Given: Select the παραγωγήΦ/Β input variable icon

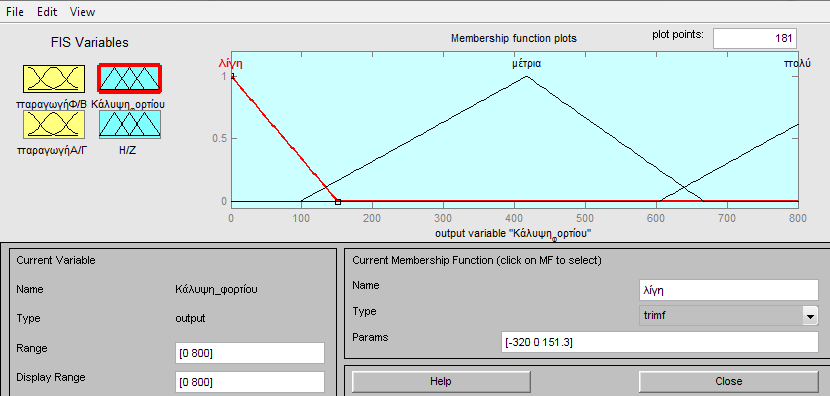Looking at the screenshot, I should click(53, 78).
